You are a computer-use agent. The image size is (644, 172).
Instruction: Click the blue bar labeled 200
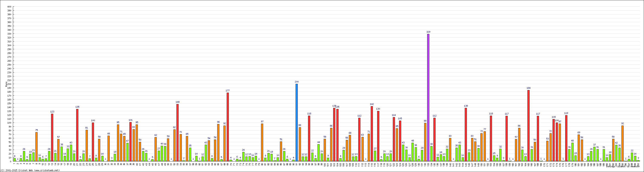[297, 123]
